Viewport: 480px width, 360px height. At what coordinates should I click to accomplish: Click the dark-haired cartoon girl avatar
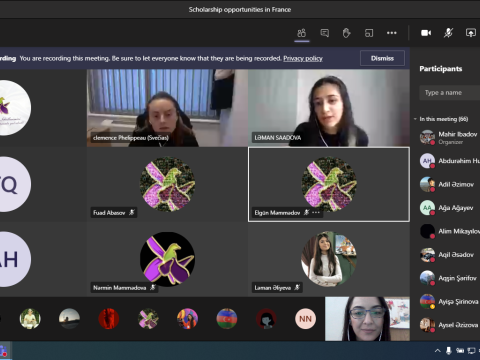(266, 319)
